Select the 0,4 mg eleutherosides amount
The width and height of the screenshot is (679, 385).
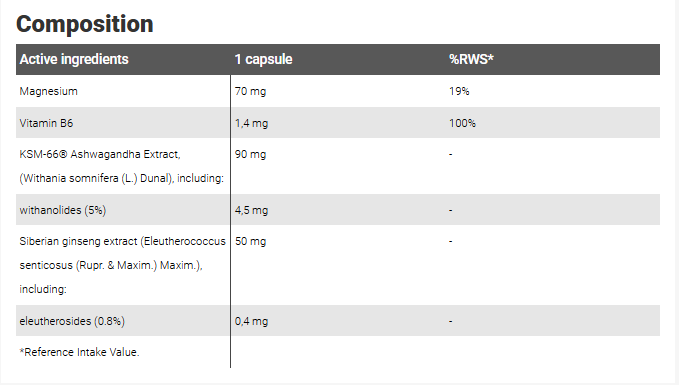251,321
